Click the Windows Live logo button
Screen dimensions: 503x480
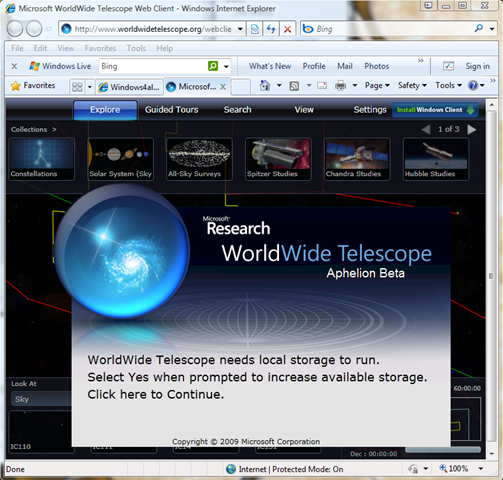pyautogui.click(x=60, y=66)
